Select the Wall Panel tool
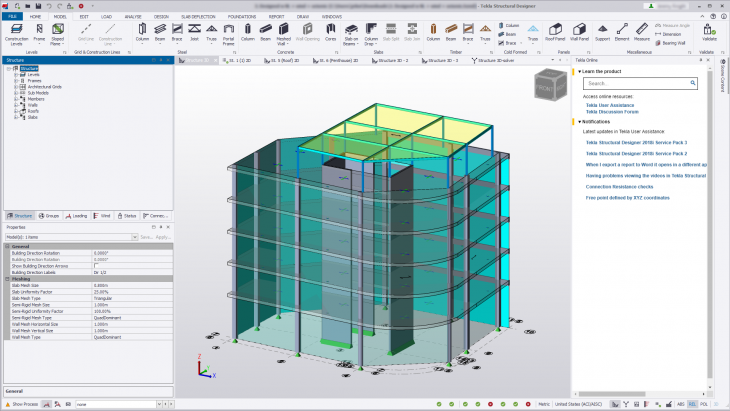This screenshot has height=411, width=730. click(x=579, y=33)
